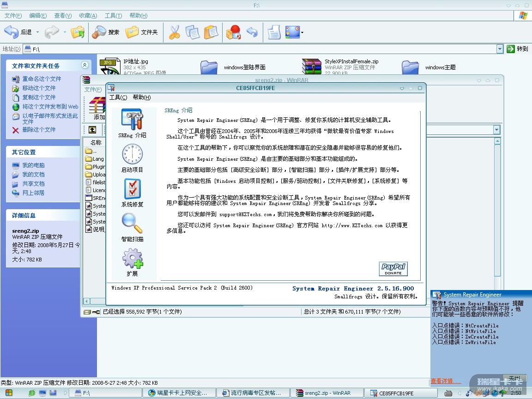The height and width of the screenshot is (399, 532).
Task: Click the undo arrow toolbar icon
Action: [252, 32]
